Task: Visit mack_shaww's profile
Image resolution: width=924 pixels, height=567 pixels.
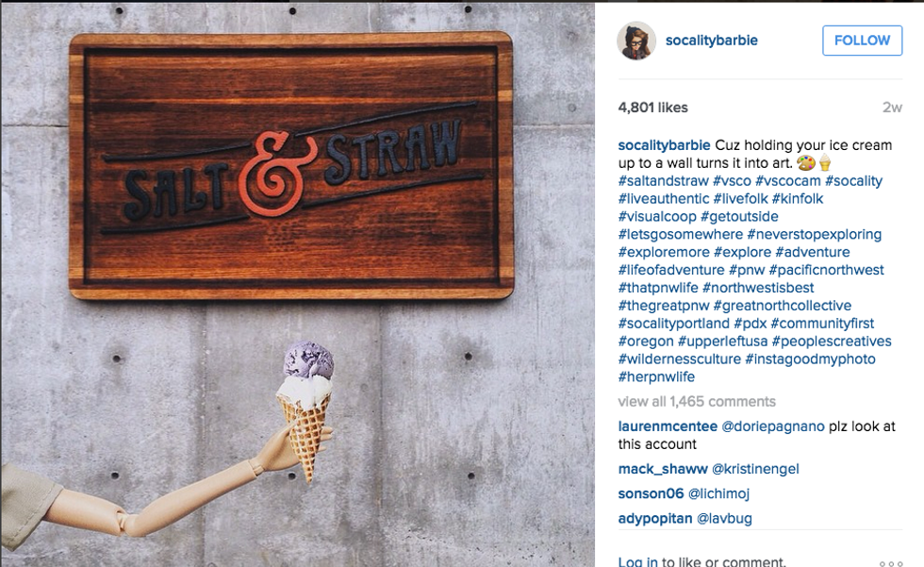Action: (x=662, y=469)
